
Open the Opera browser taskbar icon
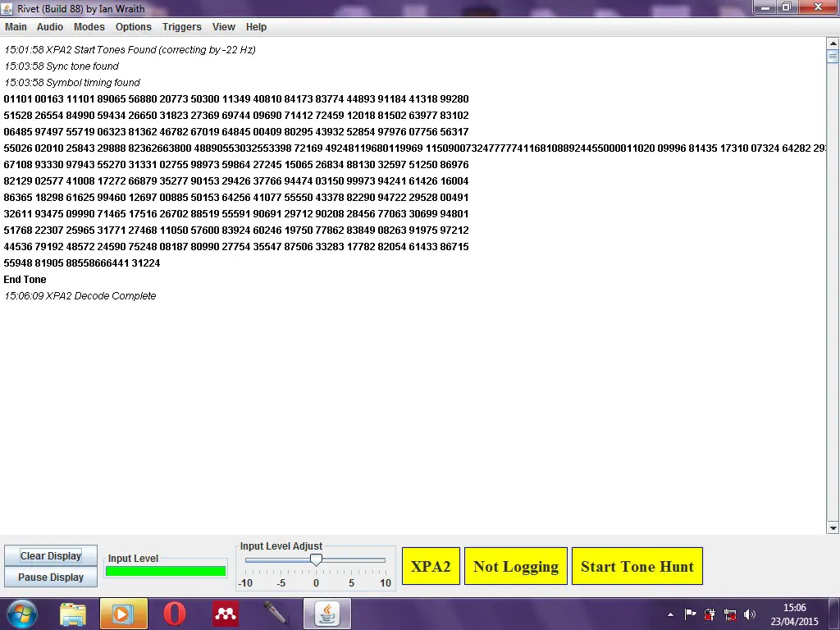(x=174, y=614)
